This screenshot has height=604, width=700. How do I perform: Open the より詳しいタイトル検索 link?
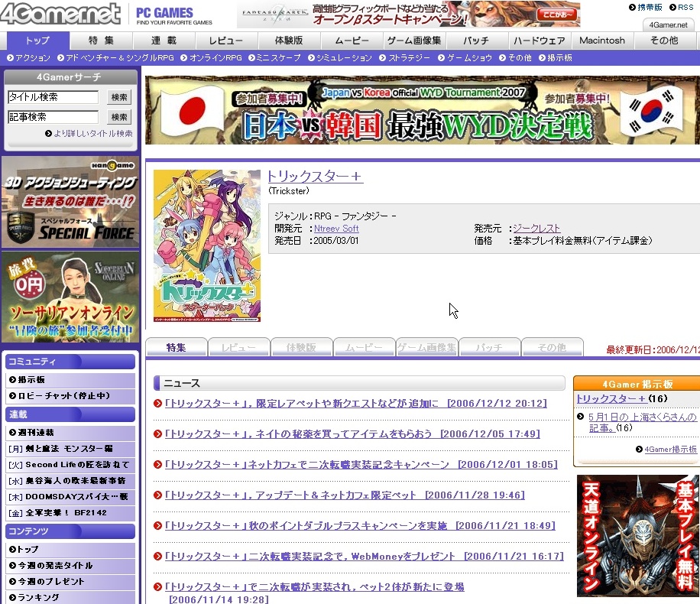pos(92,133)
